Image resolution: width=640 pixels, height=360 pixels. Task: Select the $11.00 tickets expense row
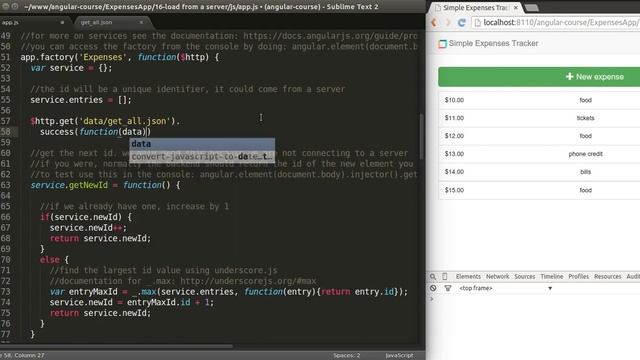(x=539, y=118)
